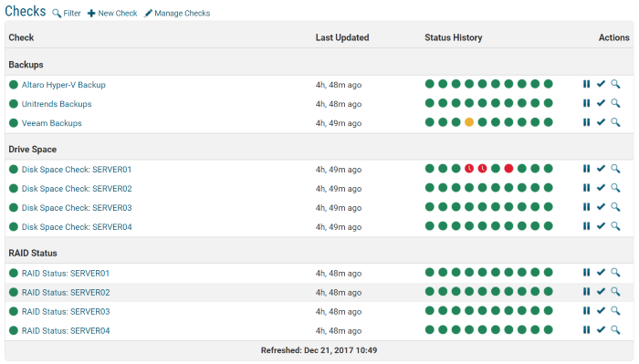The height and width of the screenshot is (364, 639).
Task: Pause the Veeam Backups check
Action: (586, 122)
